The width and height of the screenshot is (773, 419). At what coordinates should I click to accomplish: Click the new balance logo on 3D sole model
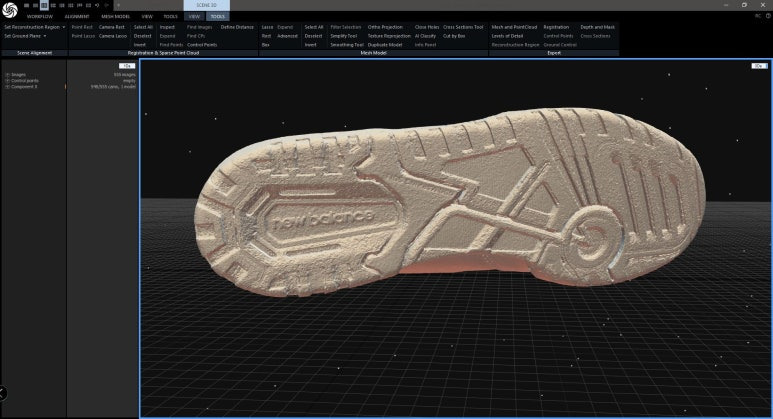pos(323,220)
